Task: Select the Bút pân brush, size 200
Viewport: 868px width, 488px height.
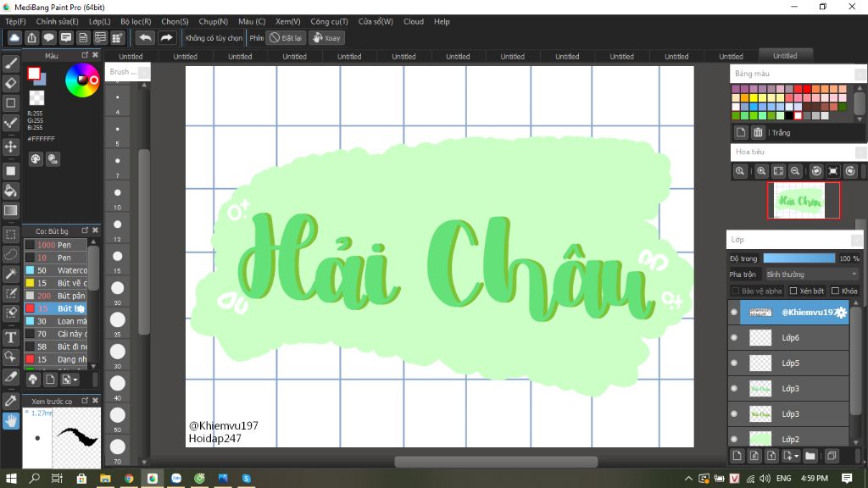Action: [x=55, y=296]
